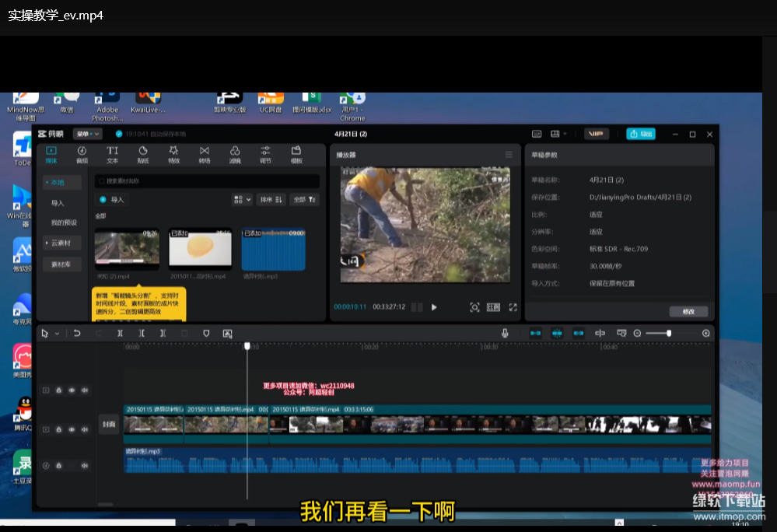Open the keyboard shortcuts icon in title bar
Screen dimensions: 777x532
tap(537, 134)
